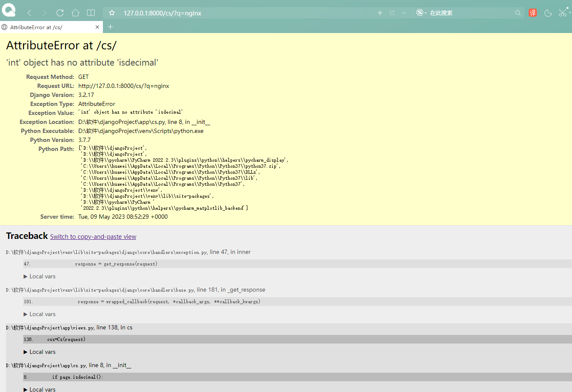Click the traceback frame path for views.py line 138
The width and height of the screenshot is (572, 392).
point(69,327)
